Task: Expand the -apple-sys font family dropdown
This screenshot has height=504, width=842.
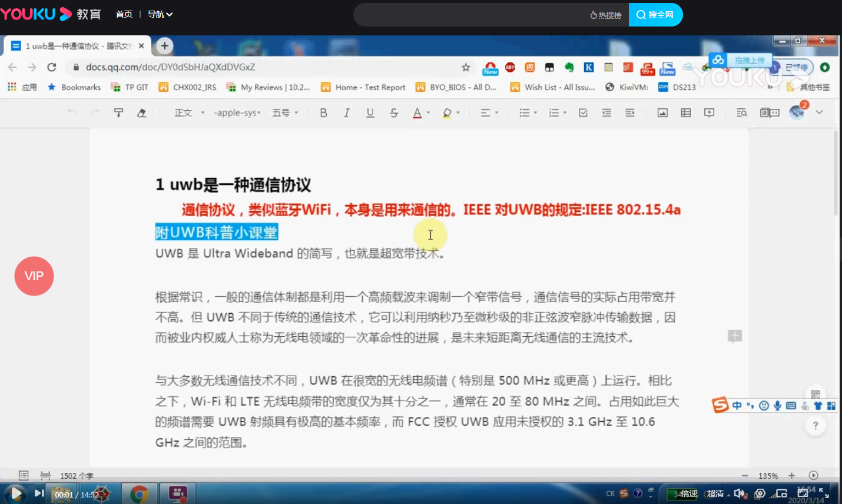Action: (237, 112)
